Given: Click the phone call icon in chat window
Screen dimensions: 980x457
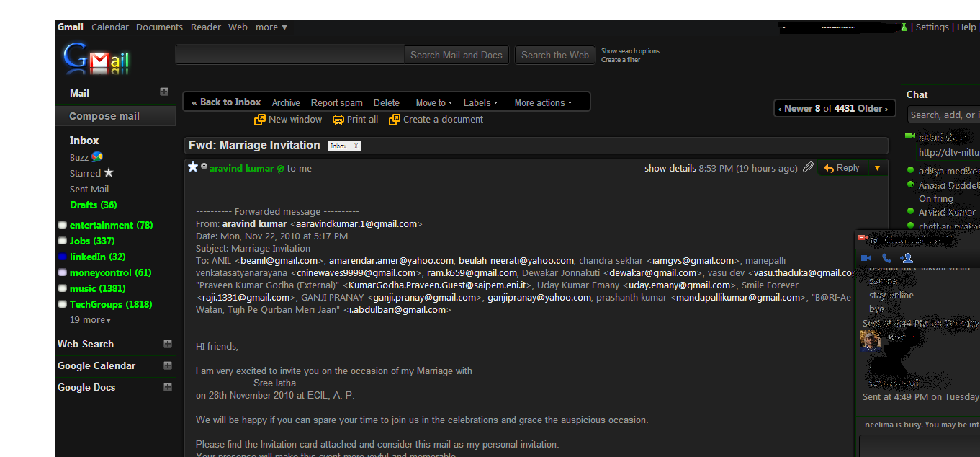Looking at the screenshot, I should (x=886, y=258).
